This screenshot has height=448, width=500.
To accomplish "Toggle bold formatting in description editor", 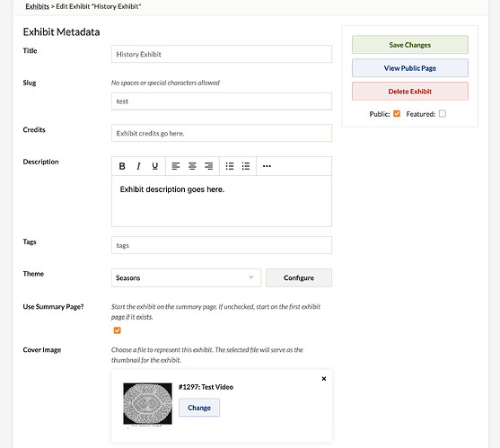I will pyautogui.click(x=122, y=166).
